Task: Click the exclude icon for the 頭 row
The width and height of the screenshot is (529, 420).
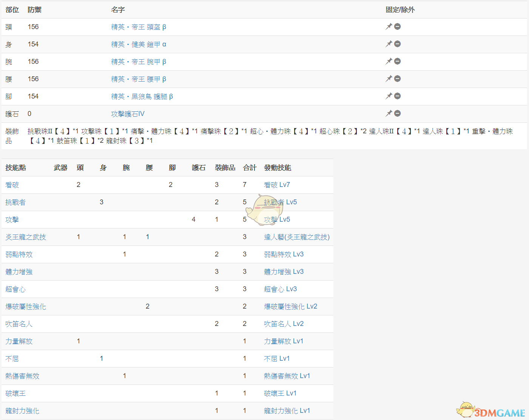Action: pyautogui.click(x=397, y=26)
